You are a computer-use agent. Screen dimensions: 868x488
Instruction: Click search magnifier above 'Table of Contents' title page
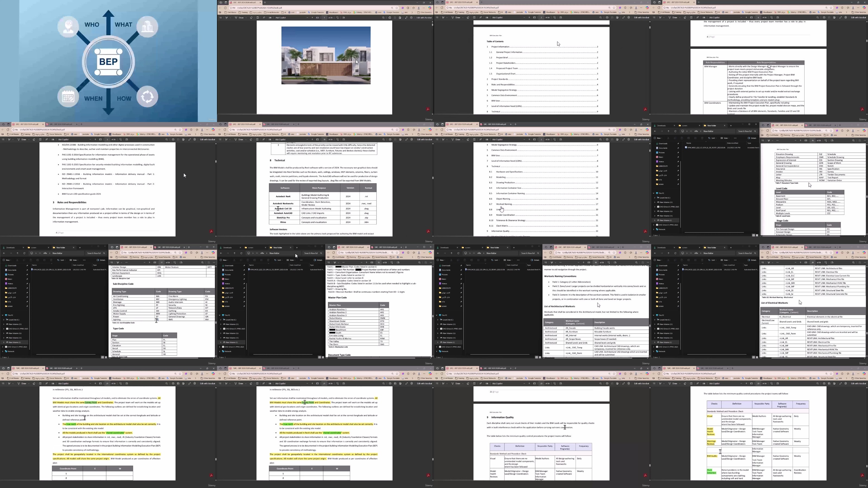coord(601,18)
